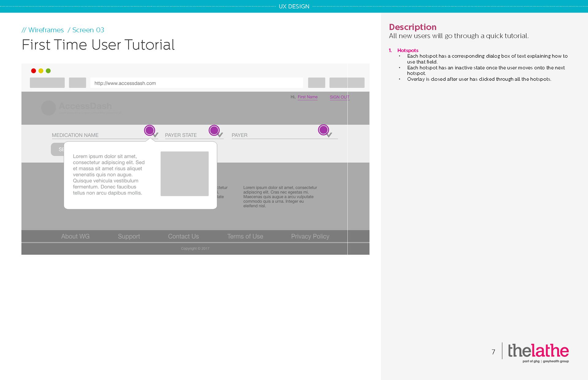Click the AccessDash title text
Image resolution: width=588 pixels, height=380 pixels.
[85, 106]
